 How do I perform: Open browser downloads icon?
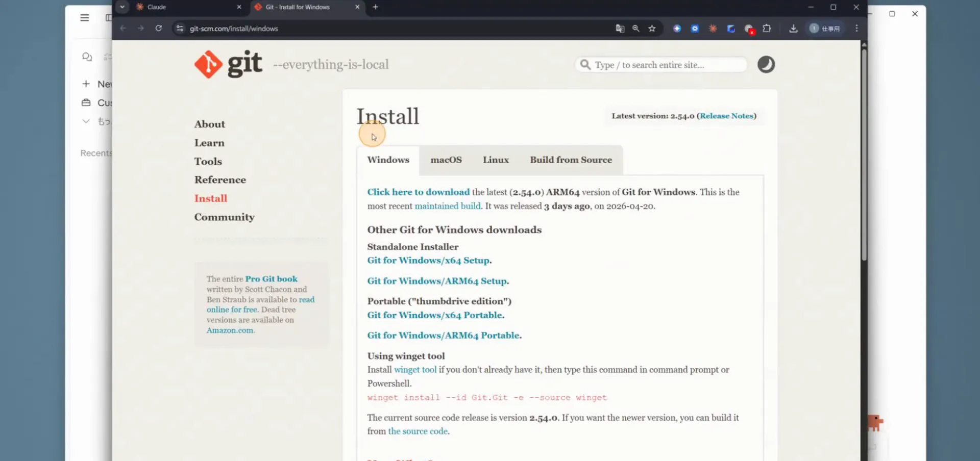pyautogui.click(x=793, y=29)
